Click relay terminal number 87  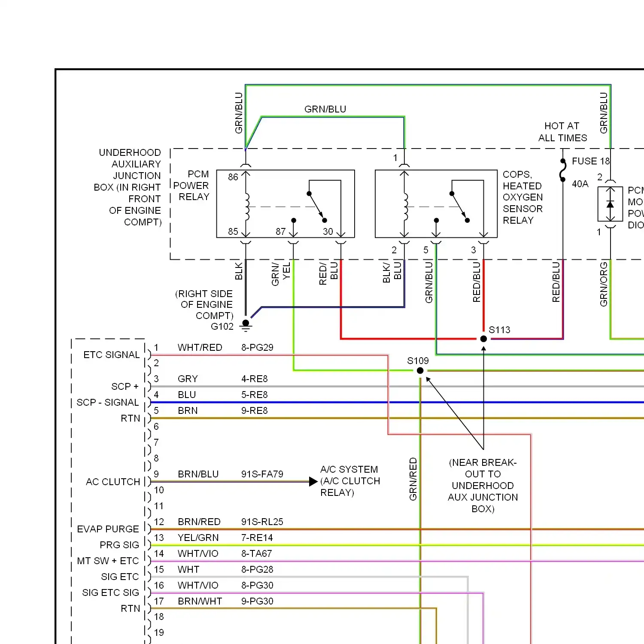click(x=281, y=231)
